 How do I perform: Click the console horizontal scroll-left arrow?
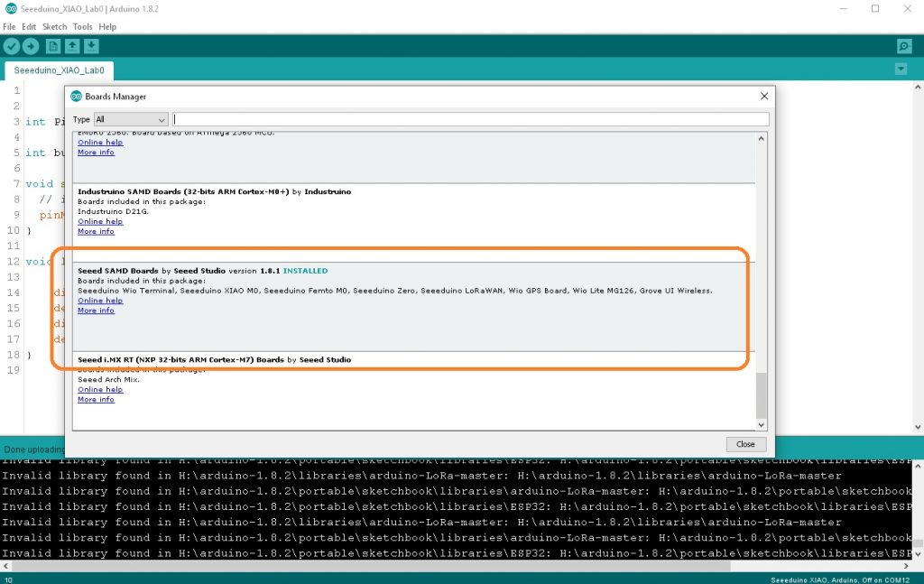(6, 566)
